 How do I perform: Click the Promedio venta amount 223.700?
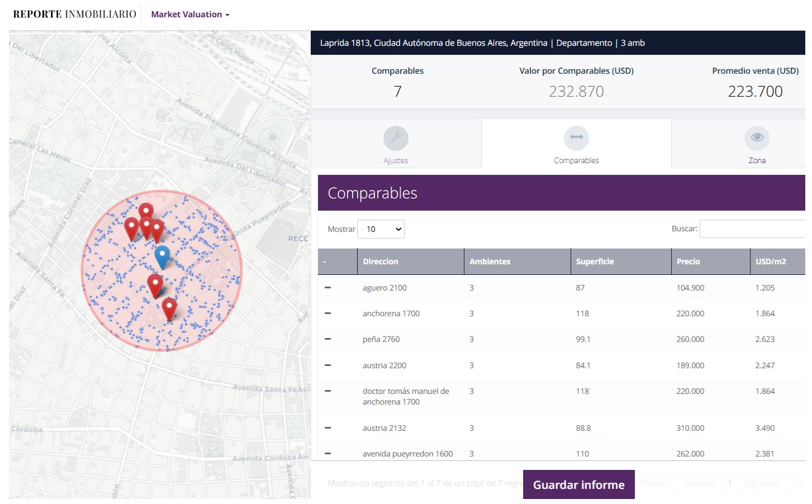[755, 91]
